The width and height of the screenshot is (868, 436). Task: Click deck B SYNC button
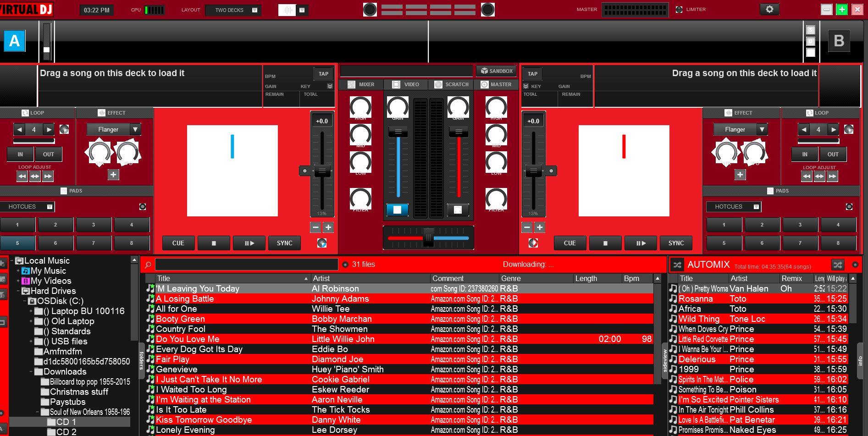click(x=676, y=243)
